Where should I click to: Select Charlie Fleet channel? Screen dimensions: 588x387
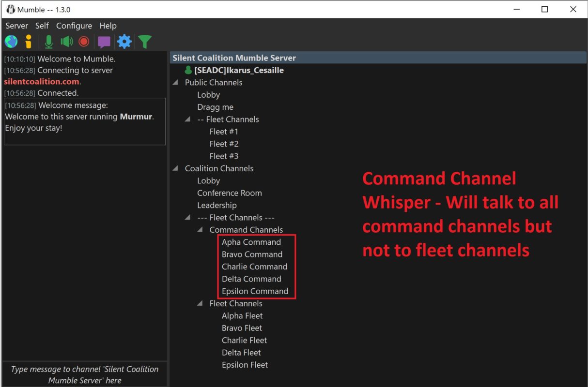(245, 340)
